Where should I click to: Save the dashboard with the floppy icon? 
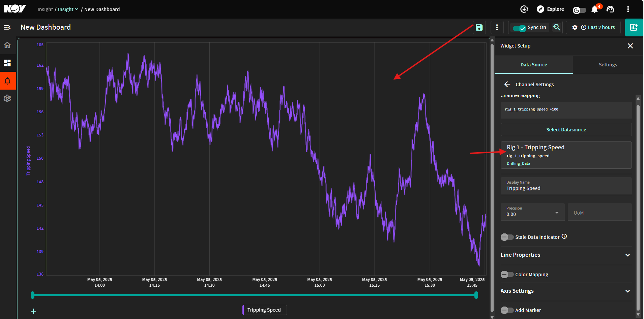coord(479,27)
